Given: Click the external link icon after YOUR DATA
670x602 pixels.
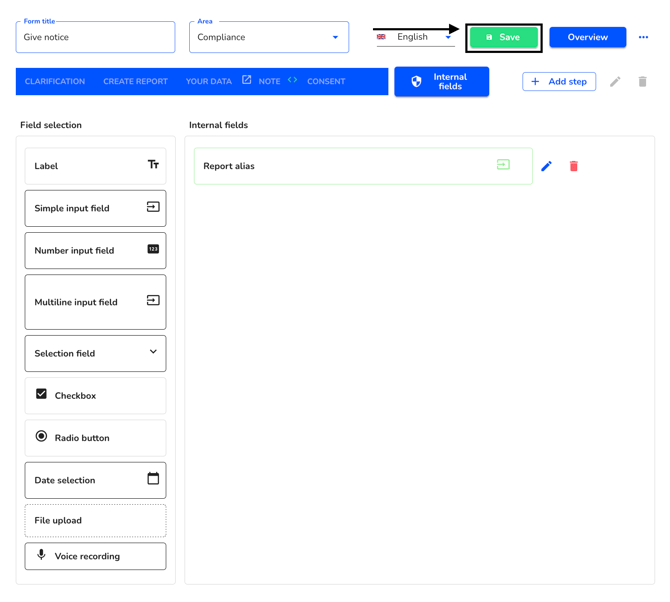Looking at the screenshot, I should (246, 80).
